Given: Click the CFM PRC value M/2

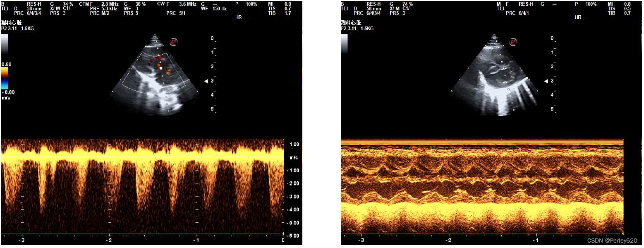Looking at the screenshot, I should click(x=106, y=13).
